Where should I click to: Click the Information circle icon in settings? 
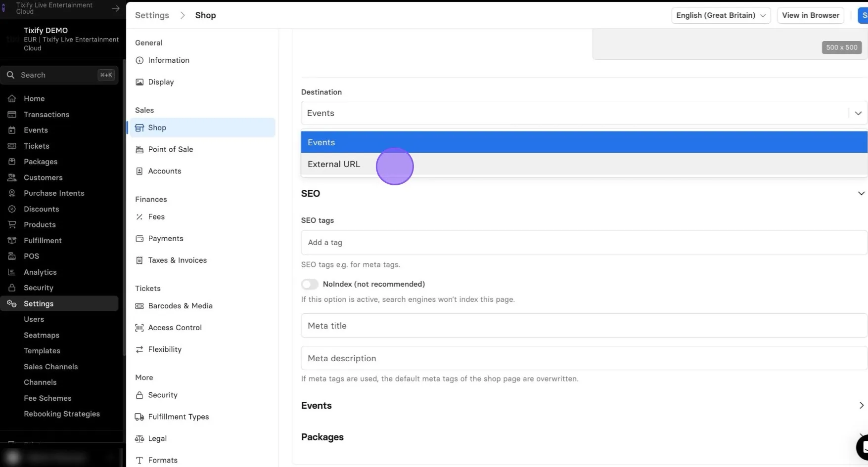coord(139,60)
